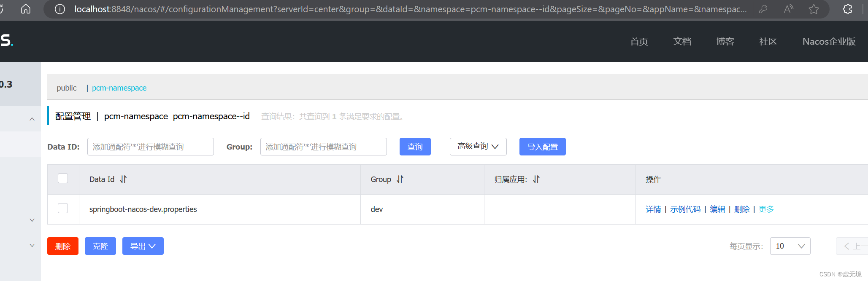Open 博客 in top navigation

click(725, 42)
